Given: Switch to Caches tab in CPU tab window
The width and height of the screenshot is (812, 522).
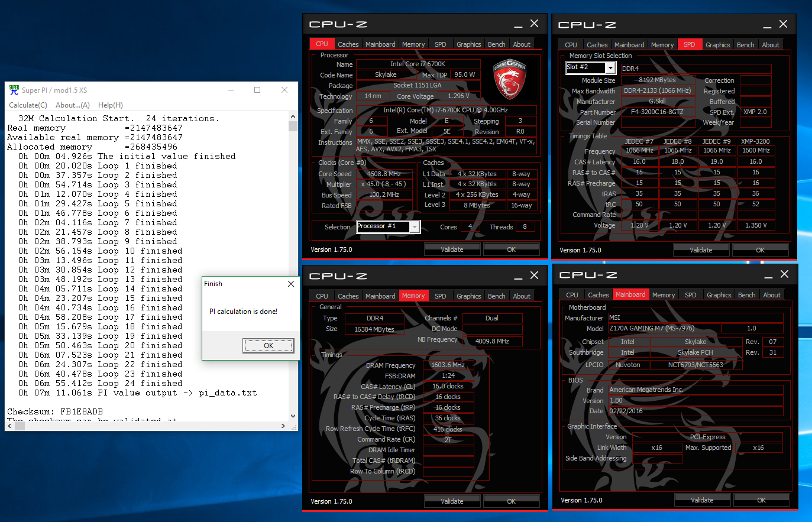Looking at the screenshot, I should point(348,44).
